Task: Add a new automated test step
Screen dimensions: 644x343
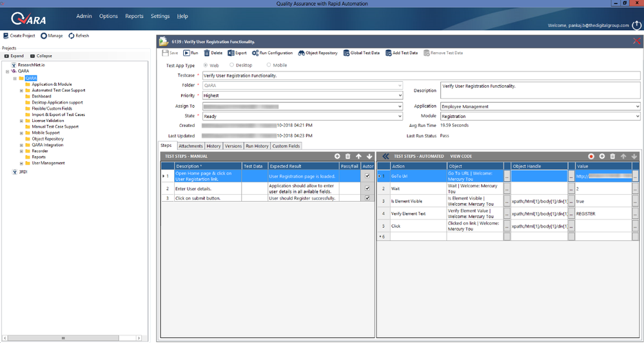Action: (602, 157)
